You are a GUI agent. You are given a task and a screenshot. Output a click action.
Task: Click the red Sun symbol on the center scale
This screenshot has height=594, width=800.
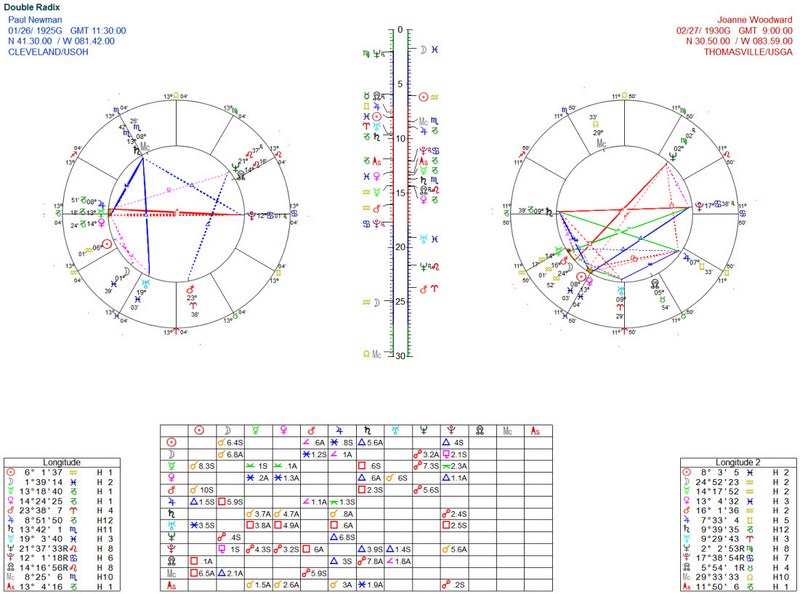[423, 96]
